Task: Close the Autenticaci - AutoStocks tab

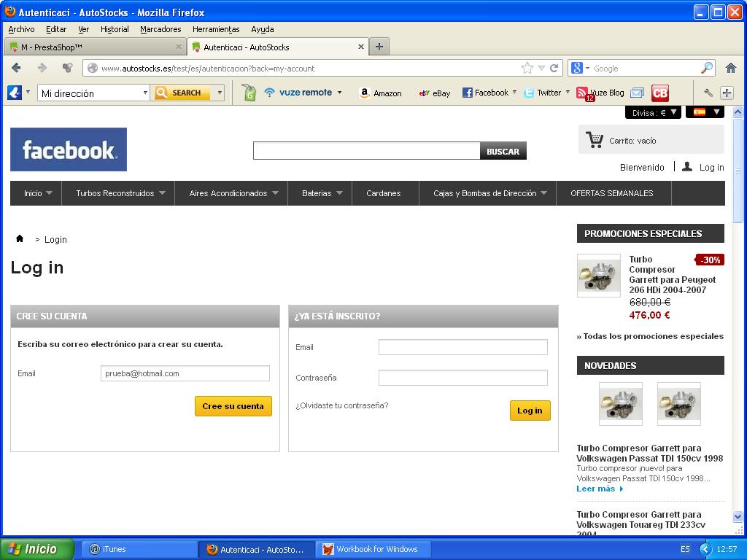Action: pyautogui.click(x=361, y=47)
